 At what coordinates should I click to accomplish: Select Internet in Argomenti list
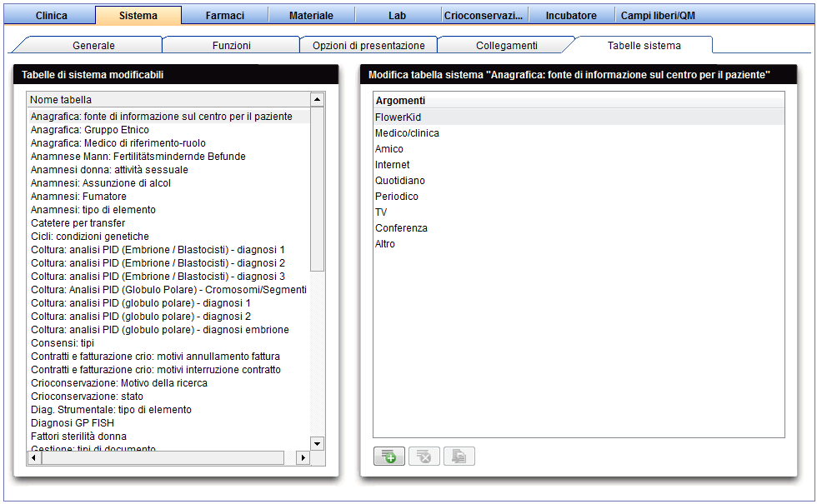click(579, 165)
